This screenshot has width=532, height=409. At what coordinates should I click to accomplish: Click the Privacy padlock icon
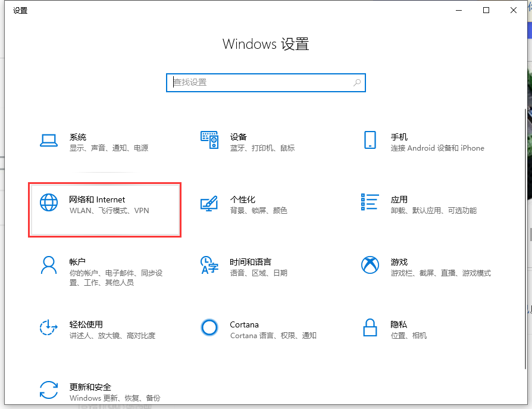point(370,327)
